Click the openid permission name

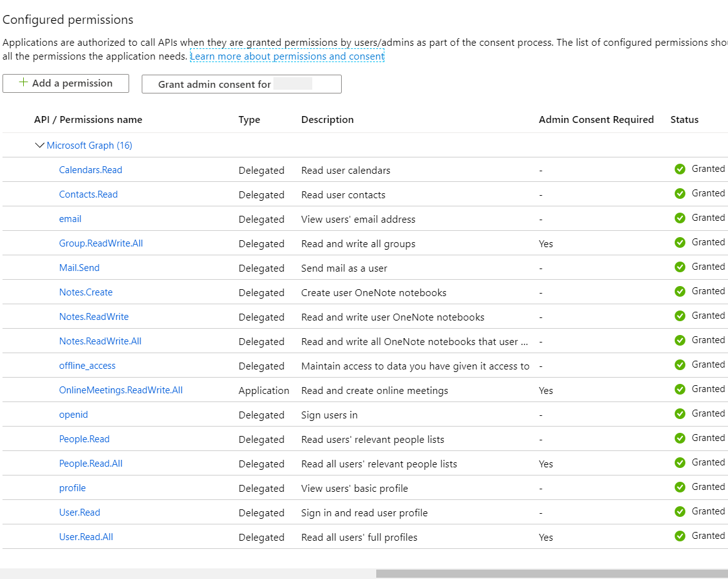click(x=73, y=415)
